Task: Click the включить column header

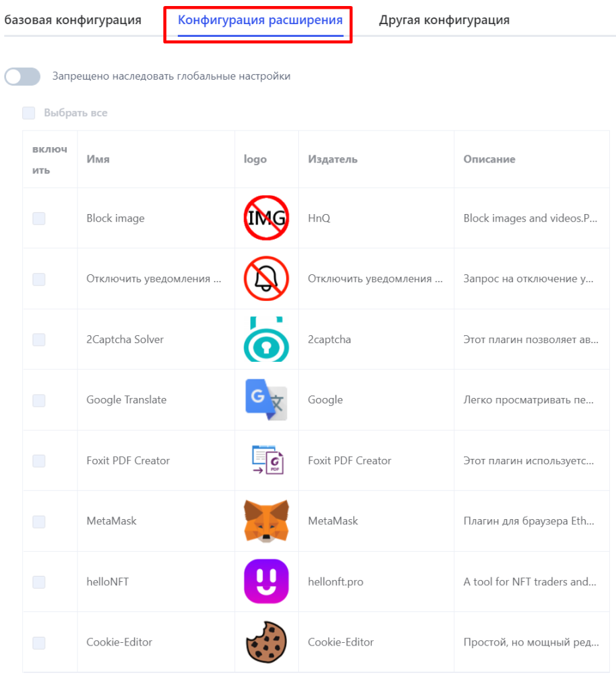Action: [49, 159]
